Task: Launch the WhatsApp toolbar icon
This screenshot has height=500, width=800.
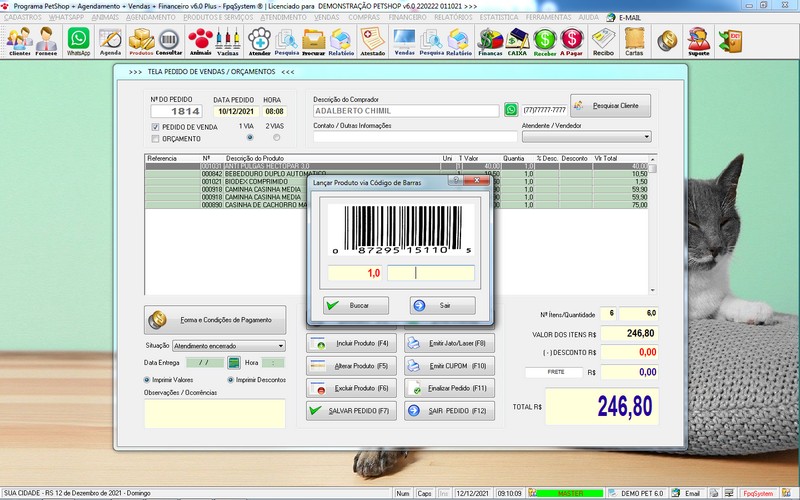Action: tap(79, 41)
